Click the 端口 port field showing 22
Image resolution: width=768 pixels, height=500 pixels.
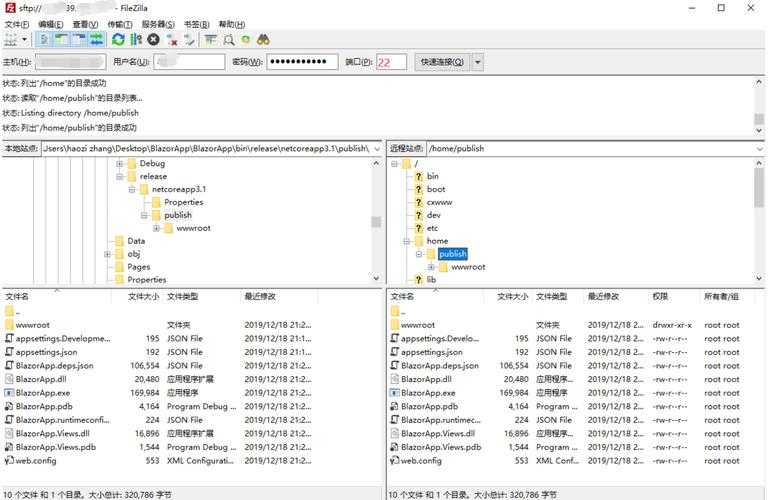pos(391,62)
